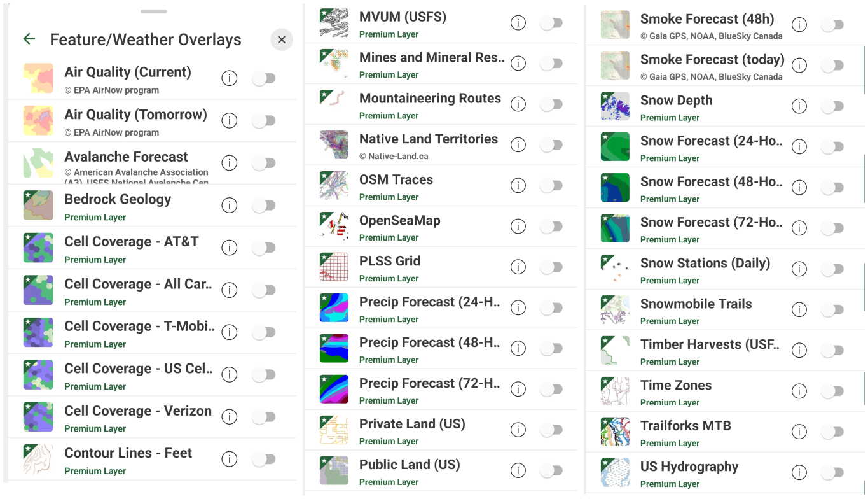Open OSM Traces info icon

pyautogui.click(x=518, y=186)
